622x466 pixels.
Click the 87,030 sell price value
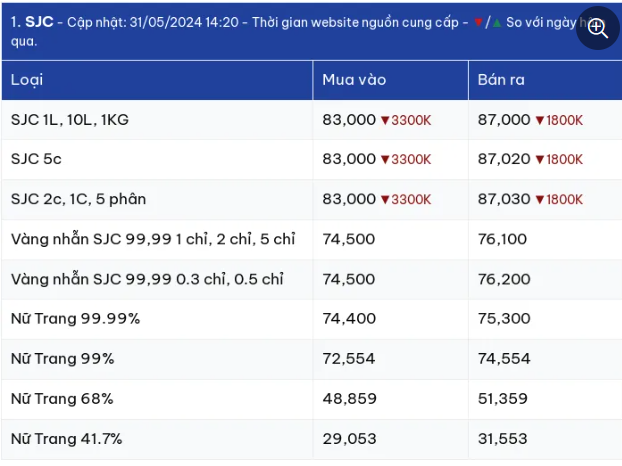(x=504, y=199)
